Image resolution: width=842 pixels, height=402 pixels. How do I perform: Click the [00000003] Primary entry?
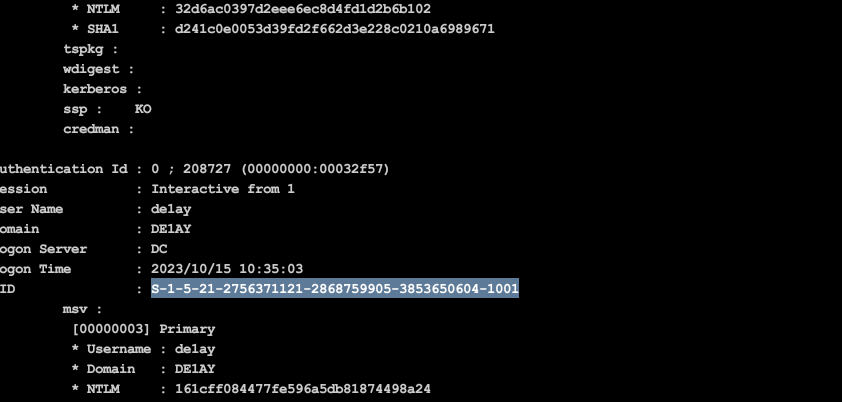(143, 329)
